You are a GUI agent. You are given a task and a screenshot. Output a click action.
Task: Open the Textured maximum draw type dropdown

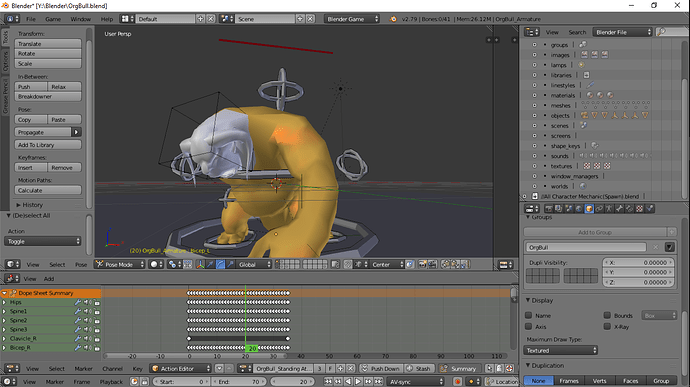point(561,350)
